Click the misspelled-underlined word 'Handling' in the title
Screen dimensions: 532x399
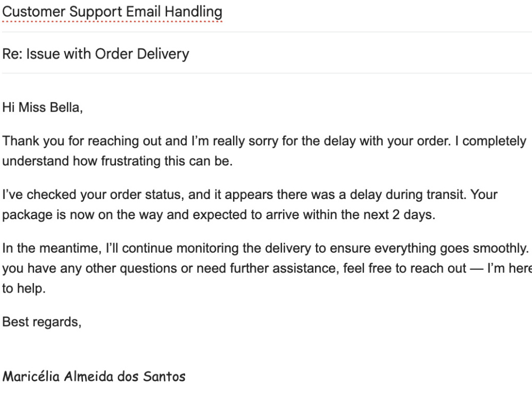point(194,12)
